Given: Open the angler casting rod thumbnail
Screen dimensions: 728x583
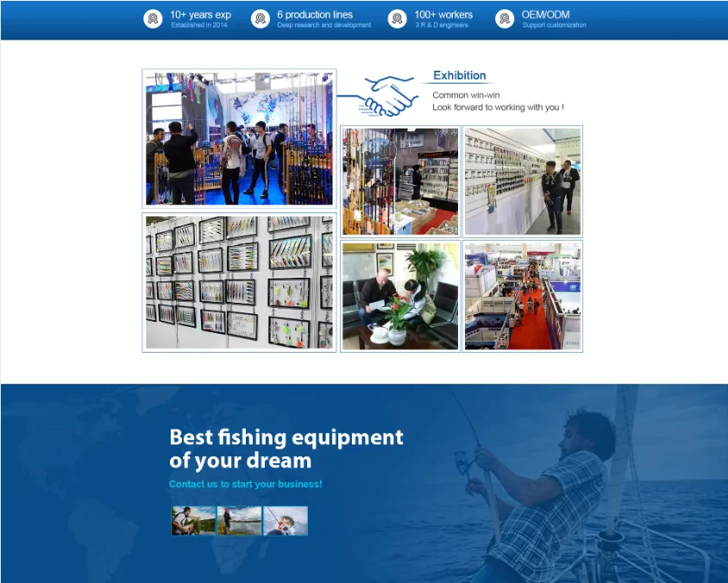Looking at the screenshot, I should click(285, 521).
